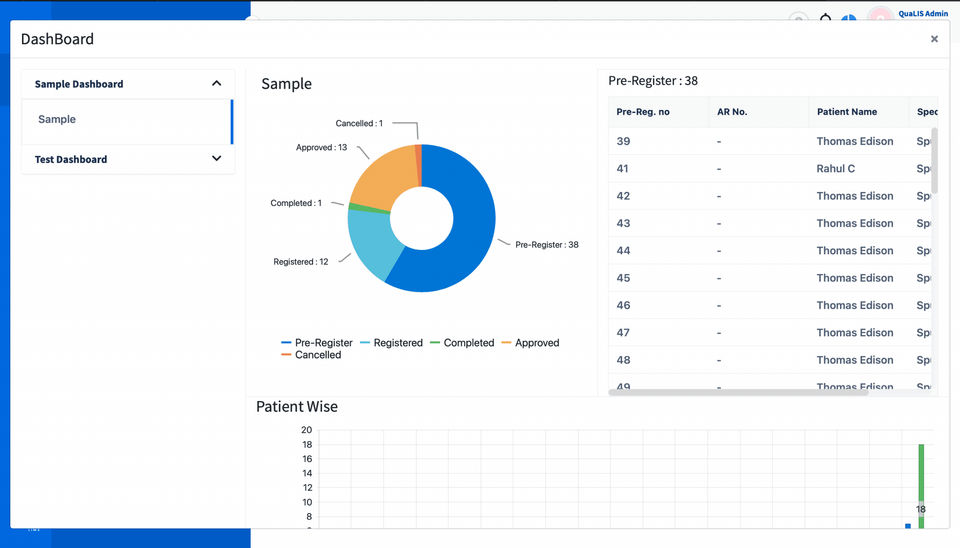This screenshot has width=960, height=548.
Task: Click the table's vertical scrollbar thumb
Action: click(934, 160)
